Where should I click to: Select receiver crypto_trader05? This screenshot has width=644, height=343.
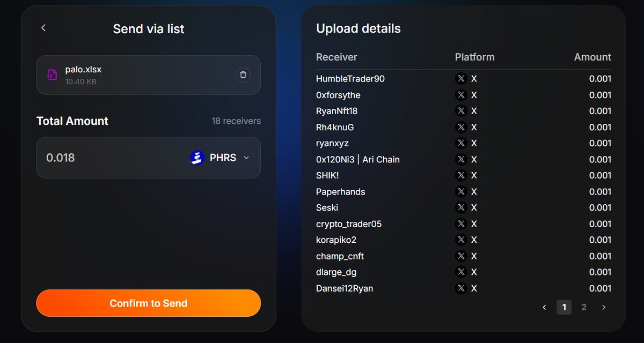(349, 223)
